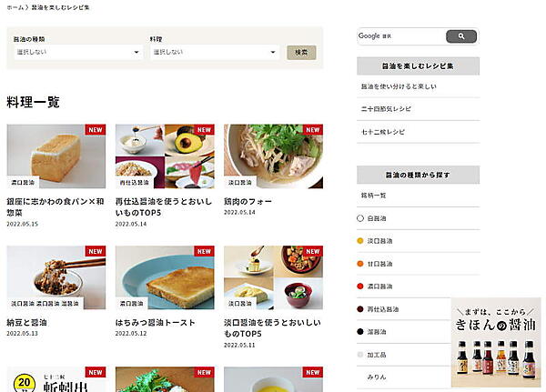Screen dimensions: 546x392
Task: Click the NEW badge on toast photo
Action: point(204,251)
